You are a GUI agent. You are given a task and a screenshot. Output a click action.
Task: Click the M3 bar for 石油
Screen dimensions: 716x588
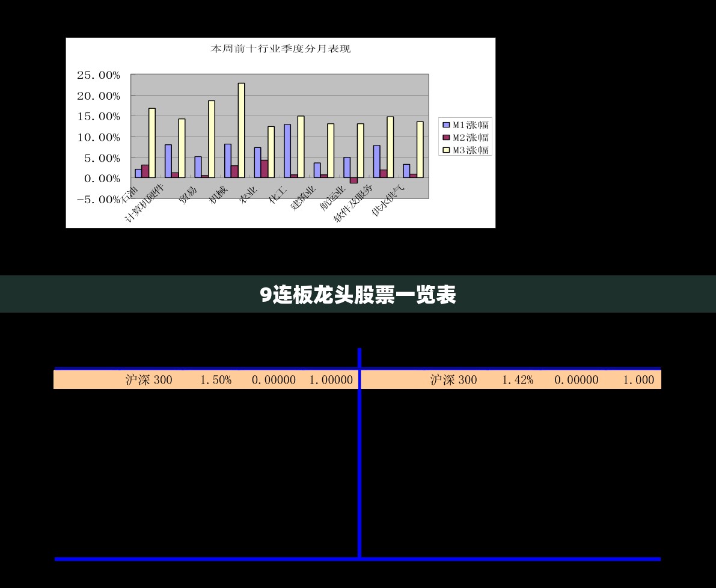pyautogui.click(x=152, y=143)
